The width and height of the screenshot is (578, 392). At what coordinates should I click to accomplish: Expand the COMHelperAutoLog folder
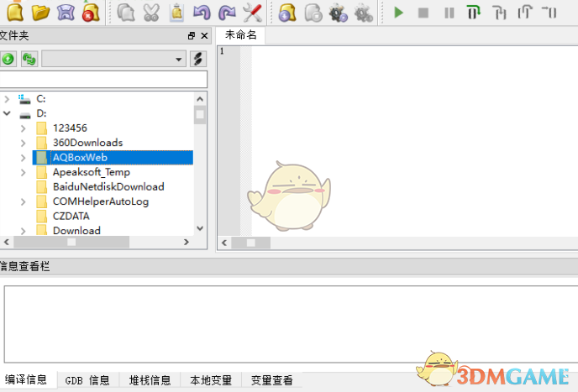point(24,201)
